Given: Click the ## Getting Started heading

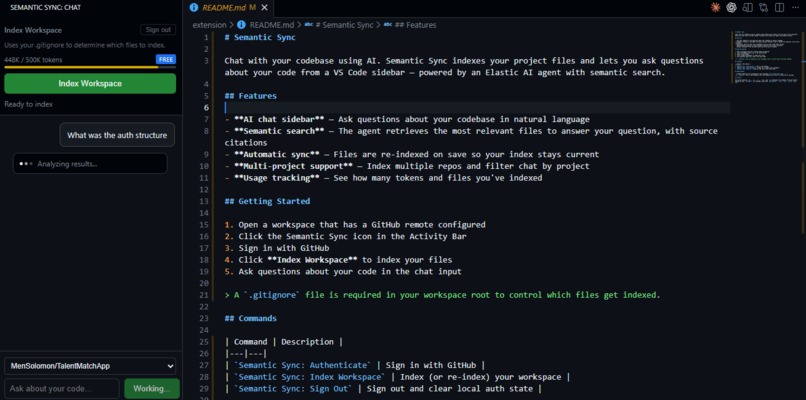Looking at the screenshot, I should point(267,201).
